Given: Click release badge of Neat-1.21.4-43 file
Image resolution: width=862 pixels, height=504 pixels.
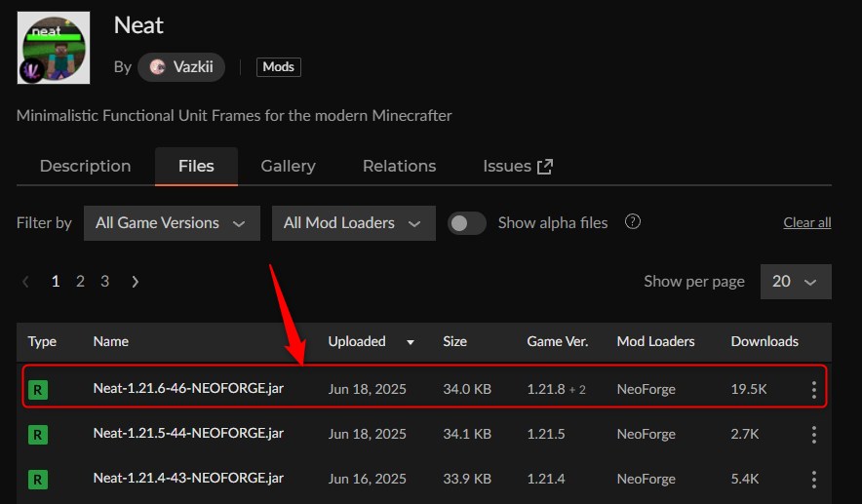Looking at the screenshot, I should (x=37, y=480).
